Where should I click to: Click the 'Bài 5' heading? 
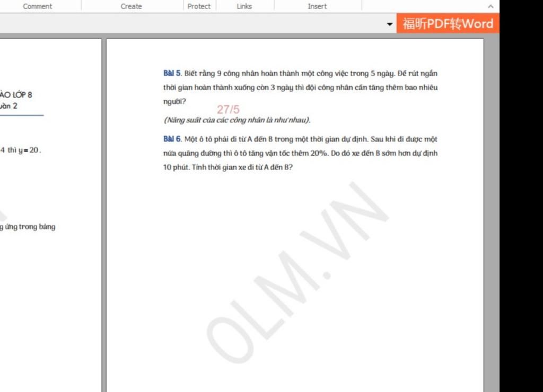click(x=172, y=73)
